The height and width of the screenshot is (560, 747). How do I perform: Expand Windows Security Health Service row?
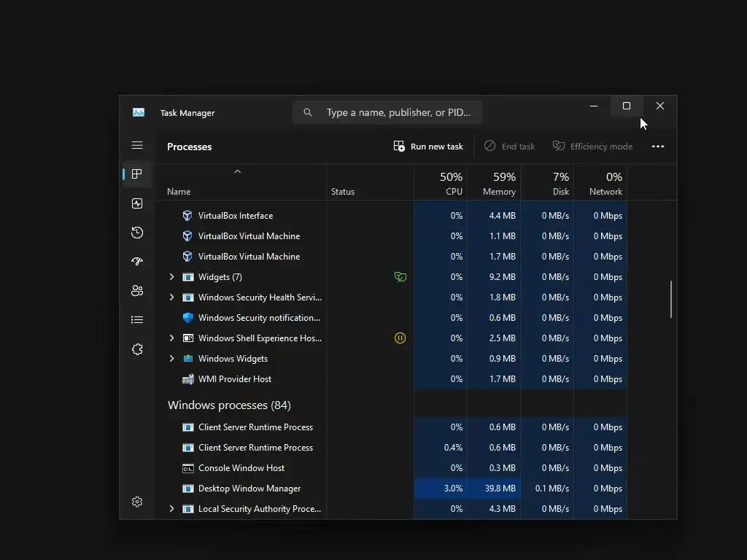[172, 297]
